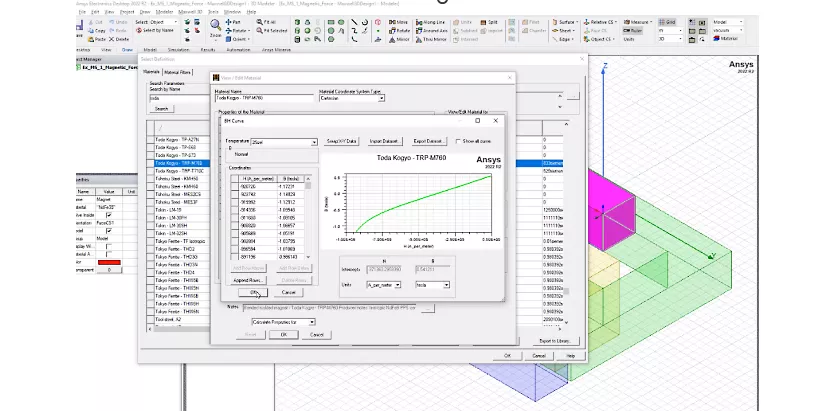Click Cancel in the BH Curve dialog
The height and width of the screenshot is (411, 835).
point(288,292)
